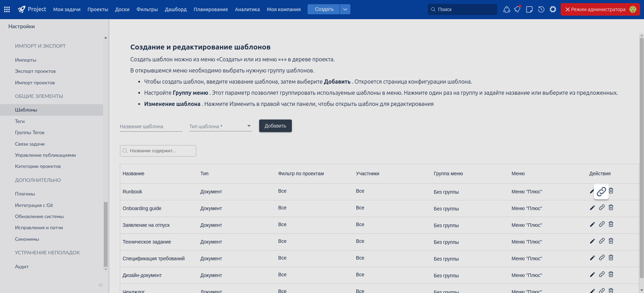Viewport: 644px width, 293px height.
Task: Expand the arrow next to Создать button
Action: (345, 9)
